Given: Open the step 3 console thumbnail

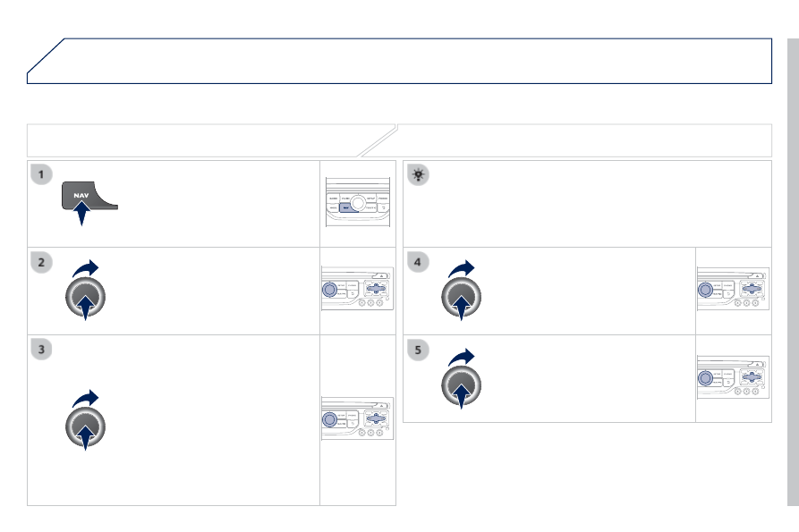Looking at the screenshot, I should click(x=357, y=418).
